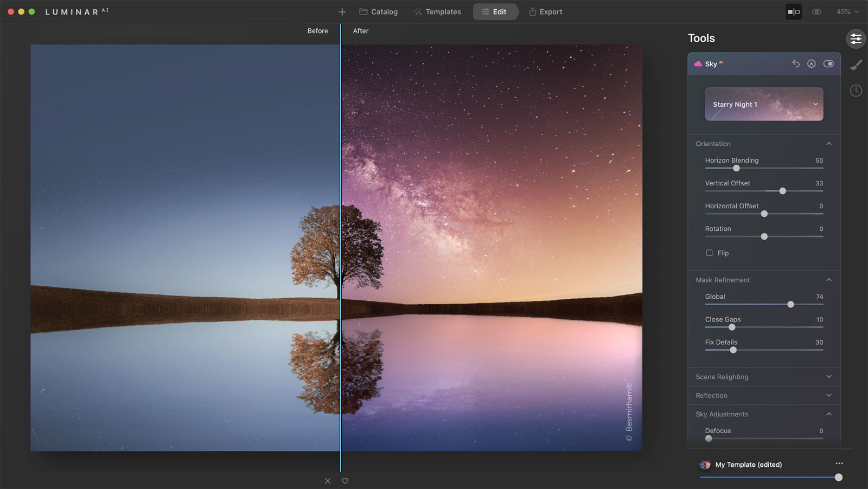The height and width of the screenshot is (489, 868).
Task: Open the Sky tool mask icon
Action: (x=811, y=63)
